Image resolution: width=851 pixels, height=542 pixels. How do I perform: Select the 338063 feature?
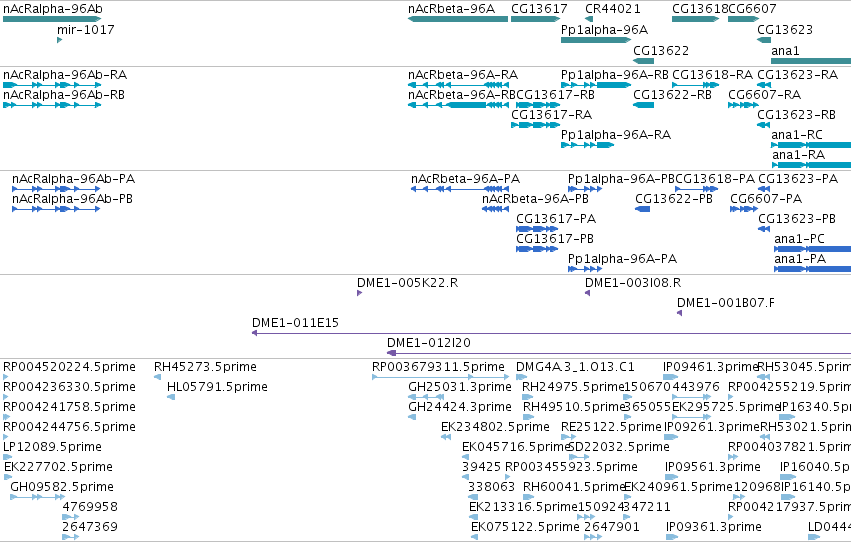click(473, 498)
